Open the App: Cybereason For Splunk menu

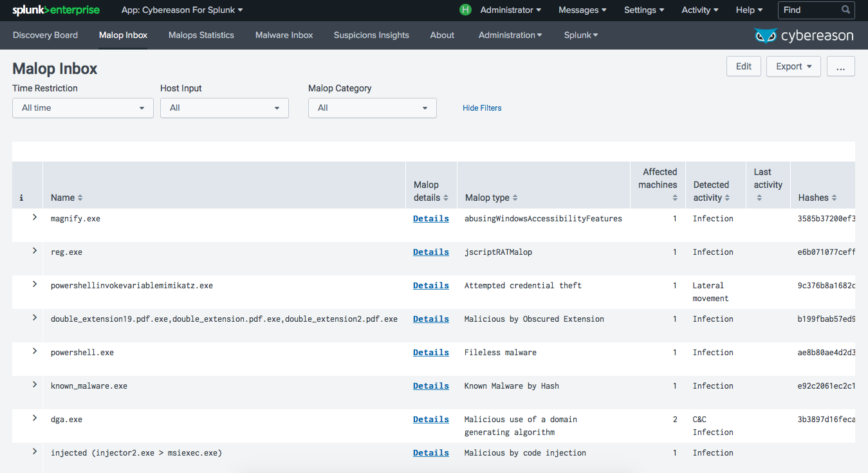point(182,10)
